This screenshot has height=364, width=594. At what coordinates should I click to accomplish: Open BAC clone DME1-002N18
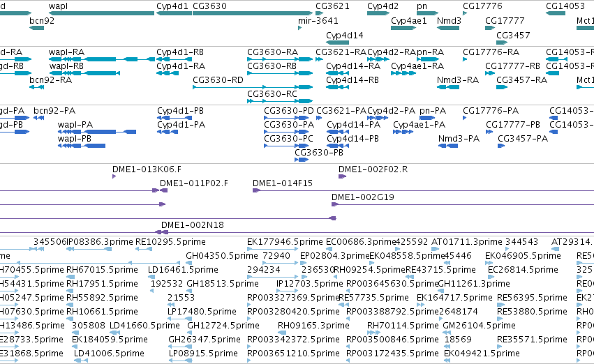193,225
